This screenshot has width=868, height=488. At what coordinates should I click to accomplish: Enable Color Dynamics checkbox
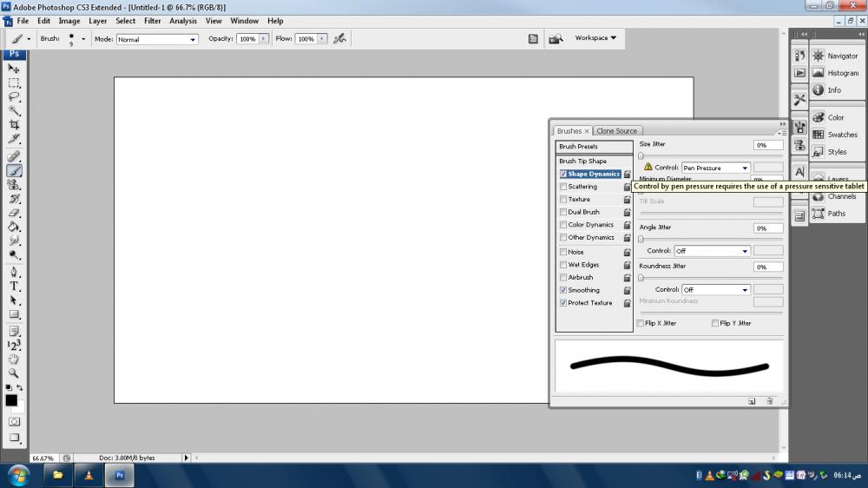[x=563, y=225]
